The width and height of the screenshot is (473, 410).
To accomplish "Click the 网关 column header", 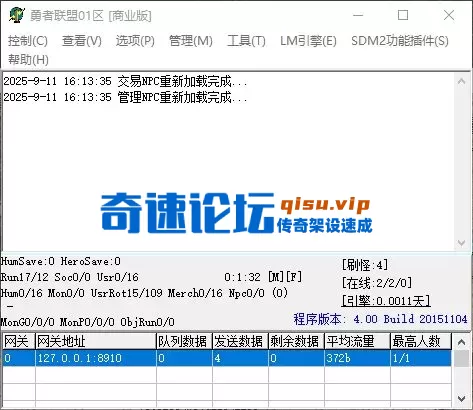I will pyautogui.click(x=19, y=341).
